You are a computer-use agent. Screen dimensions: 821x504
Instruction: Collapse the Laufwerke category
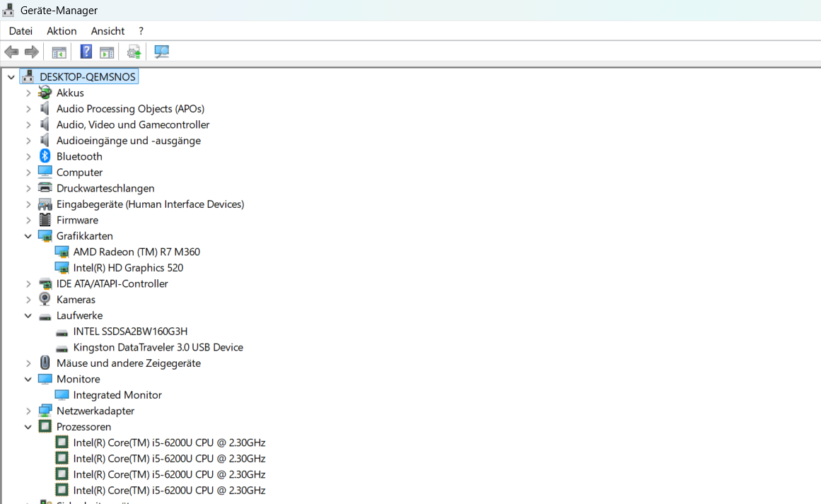[28, 315]
